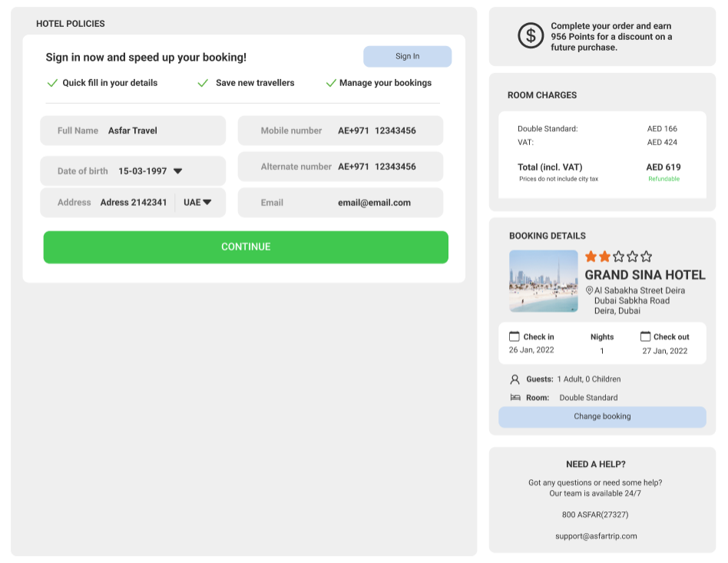Image resolution: width=728 pixels, height=563 pixels.
Task: Click the Room bed icon
Action: 515,398
